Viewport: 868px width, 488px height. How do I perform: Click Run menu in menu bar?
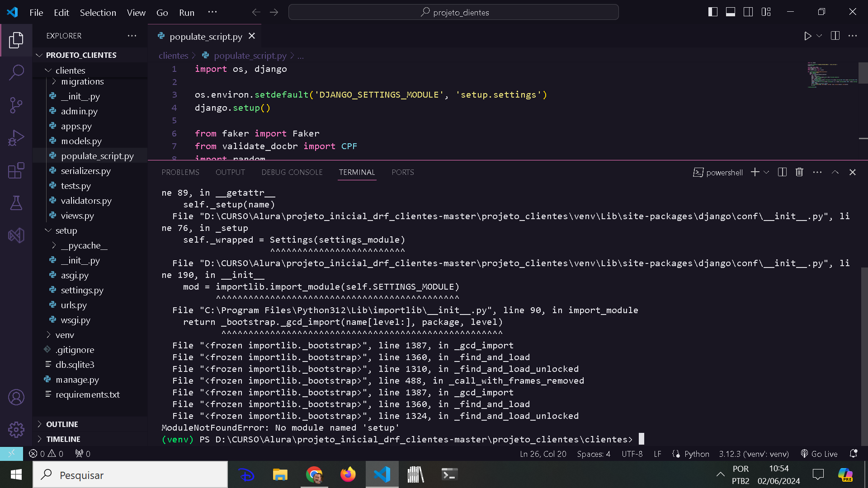[186, 13]
